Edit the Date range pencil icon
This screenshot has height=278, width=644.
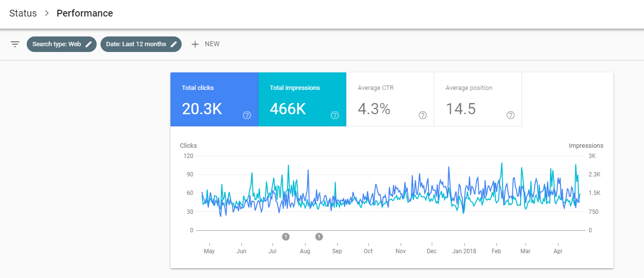(x=173, y=44)
